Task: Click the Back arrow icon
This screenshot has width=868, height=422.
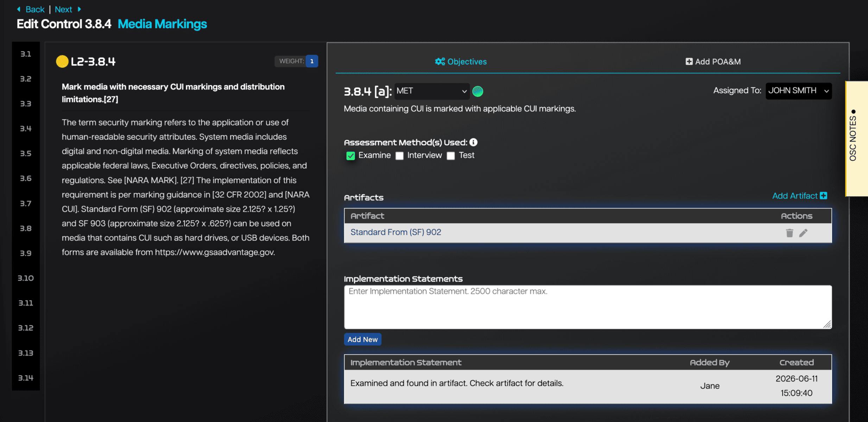Action: [19, 9]
